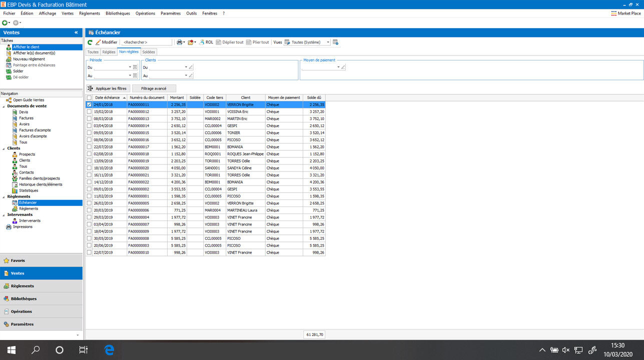The height and width of the screenshot is (360, 644).
Task: Open the printer icon in the toolbar
Action: tap(180, 42)
